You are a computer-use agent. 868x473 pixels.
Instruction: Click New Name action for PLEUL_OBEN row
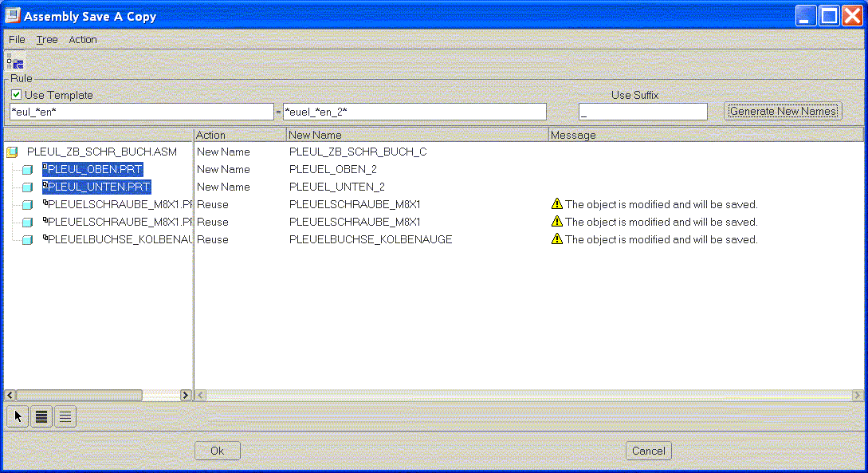tap(223, 169)
